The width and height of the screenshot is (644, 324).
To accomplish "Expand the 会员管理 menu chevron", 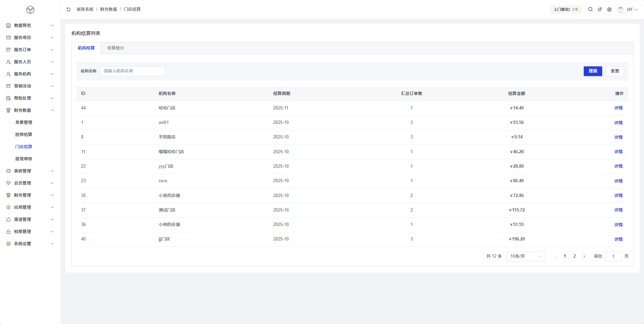I will pos(52,183).
